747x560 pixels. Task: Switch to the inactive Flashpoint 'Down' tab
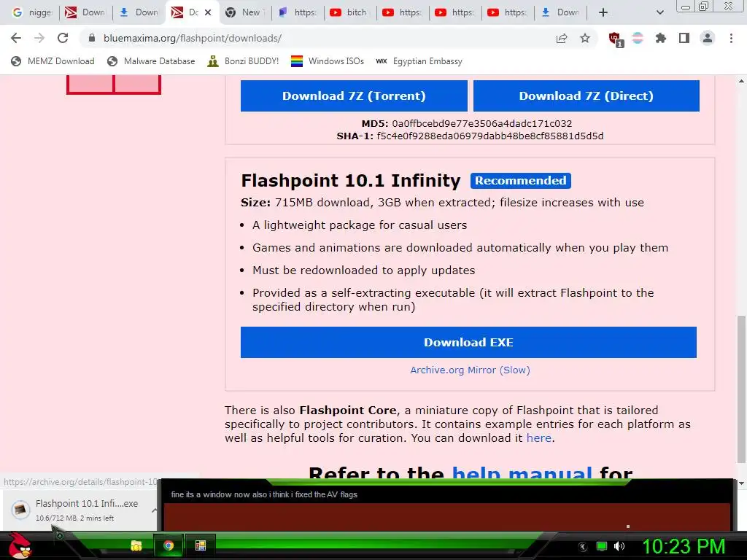(85, 12)
